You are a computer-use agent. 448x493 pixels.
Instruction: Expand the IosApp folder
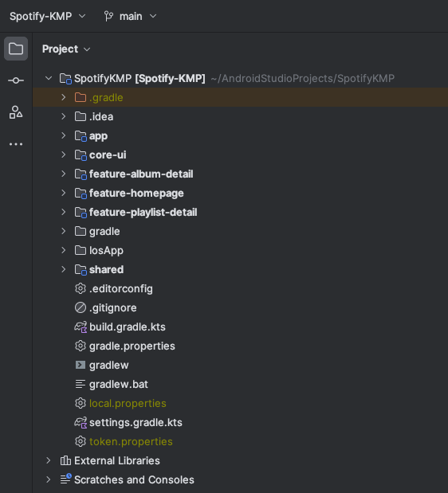point(63,250)
